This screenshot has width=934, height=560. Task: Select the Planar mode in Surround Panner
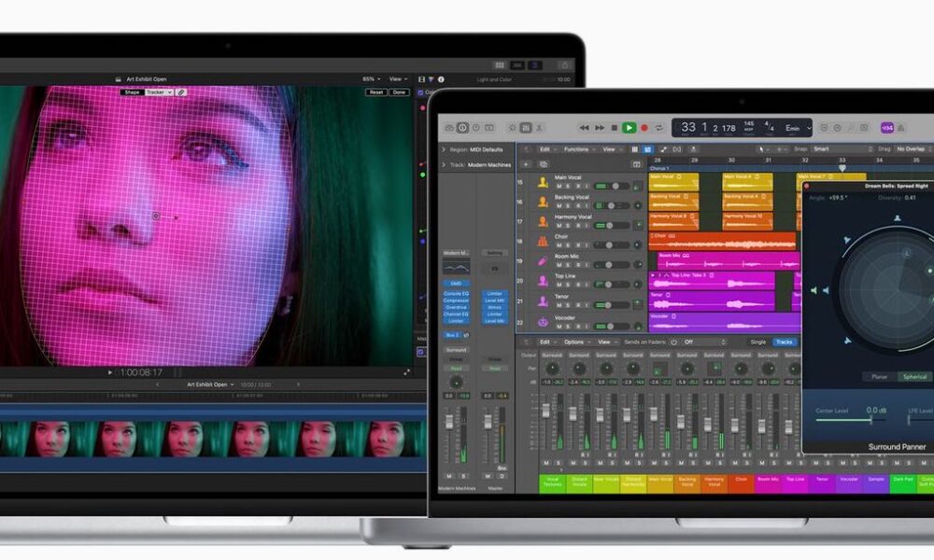click(880, 377)
